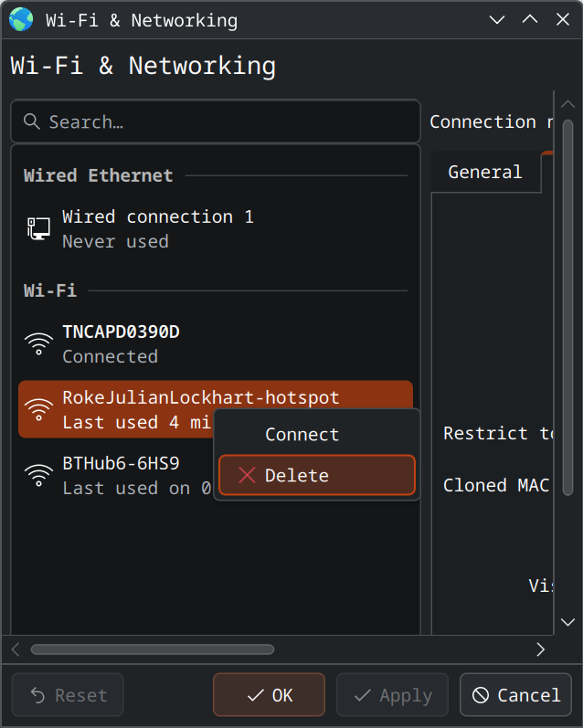The width and height of the screenshot is (583, 728).
Task: Click the BTHub6-6HS9 Wi-Fi icon
Action: point(38,475)
